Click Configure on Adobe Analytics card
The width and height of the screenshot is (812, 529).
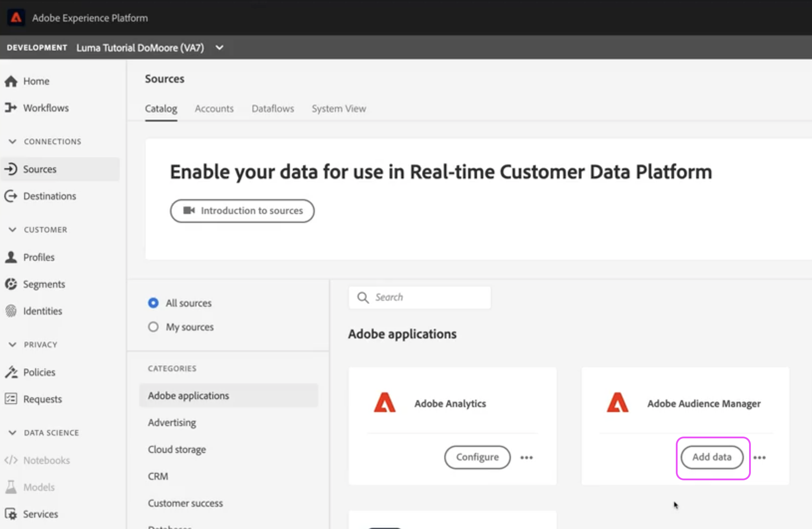coord(477,457)
